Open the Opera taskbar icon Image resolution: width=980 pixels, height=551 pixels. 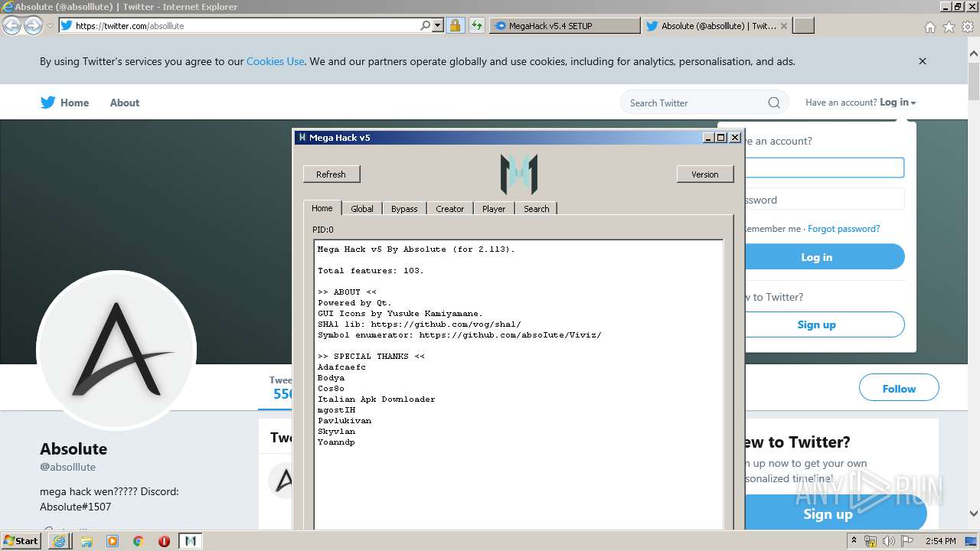click(164, 541)
